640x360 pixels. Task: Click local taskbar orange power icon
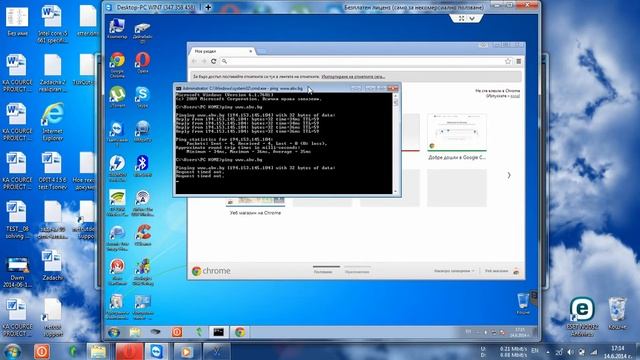42,351
